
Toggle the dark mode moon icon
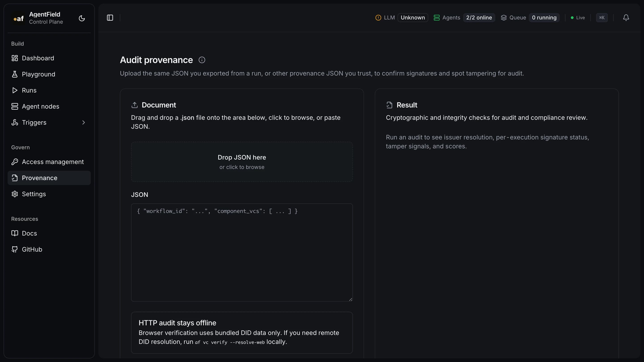coord(82,18)
